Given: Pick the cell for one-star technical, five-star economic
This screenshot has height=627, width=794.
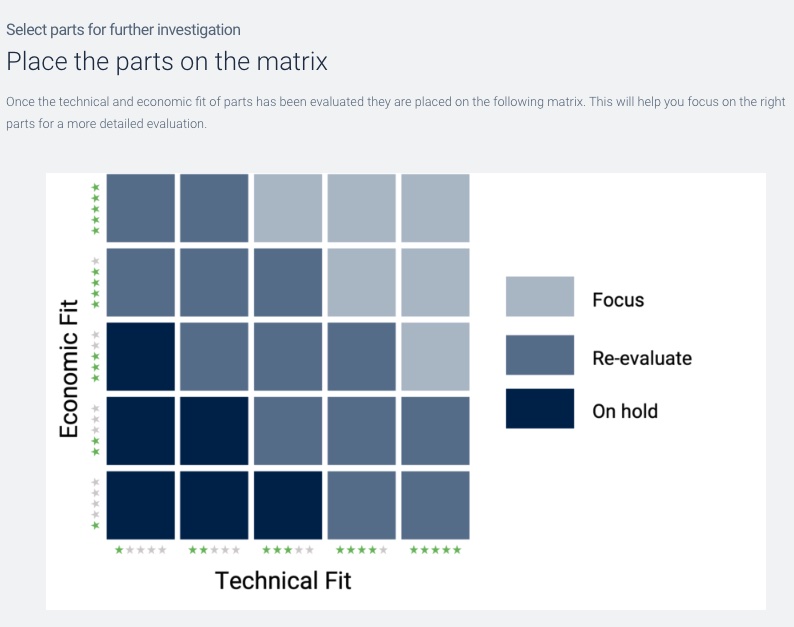Looking at the screenshot, I should click(141, 208).
